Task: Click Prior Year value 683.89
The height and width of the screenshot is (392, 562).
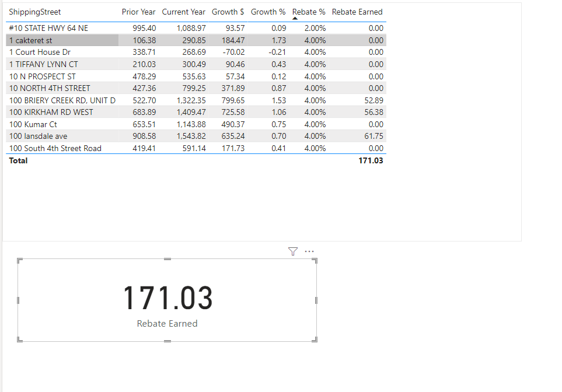Action: pos(144,112)
